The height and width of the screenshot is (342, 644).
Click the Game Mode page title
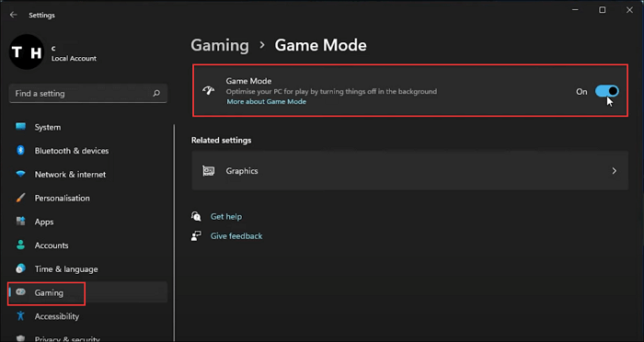tap(321, 46)
